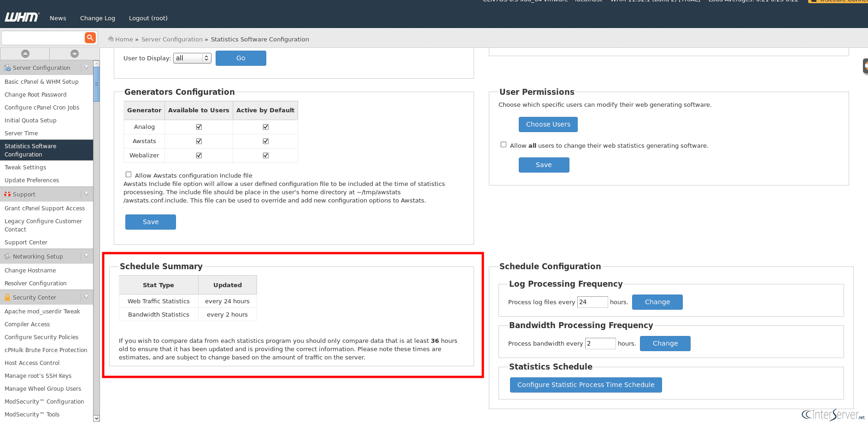Click the Process log files hours field

click(592, 302)
